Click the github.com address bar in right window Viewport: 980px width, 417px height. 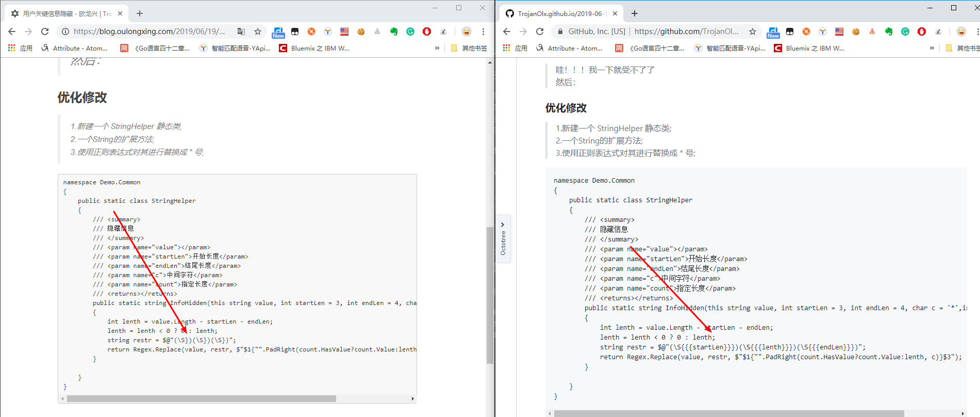(686, 31)
